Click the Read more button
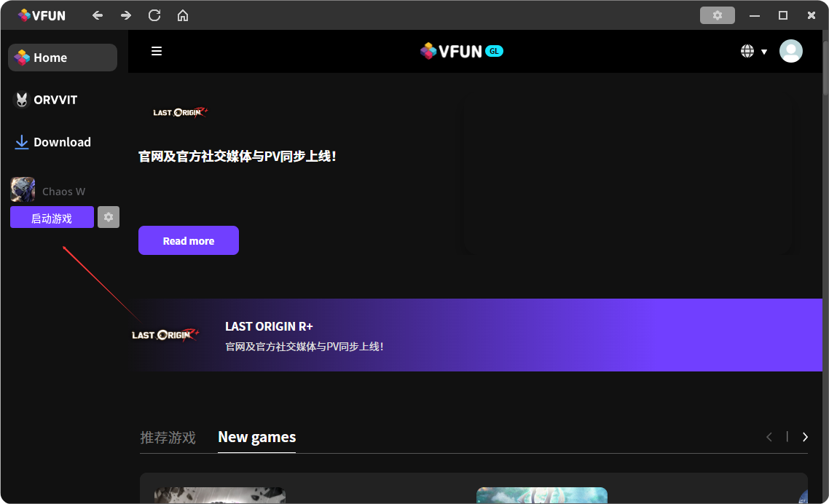Image resolution: width=829 pixels, height=504 pixels. pyautogui.click(x=188, y=240)
